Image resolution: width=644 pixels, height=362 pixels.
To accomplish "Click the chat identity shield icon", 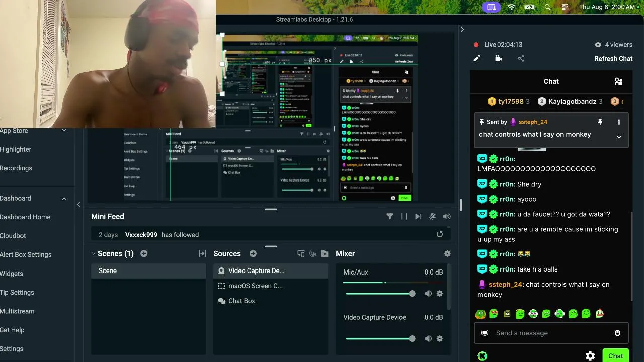I will 485,333.
